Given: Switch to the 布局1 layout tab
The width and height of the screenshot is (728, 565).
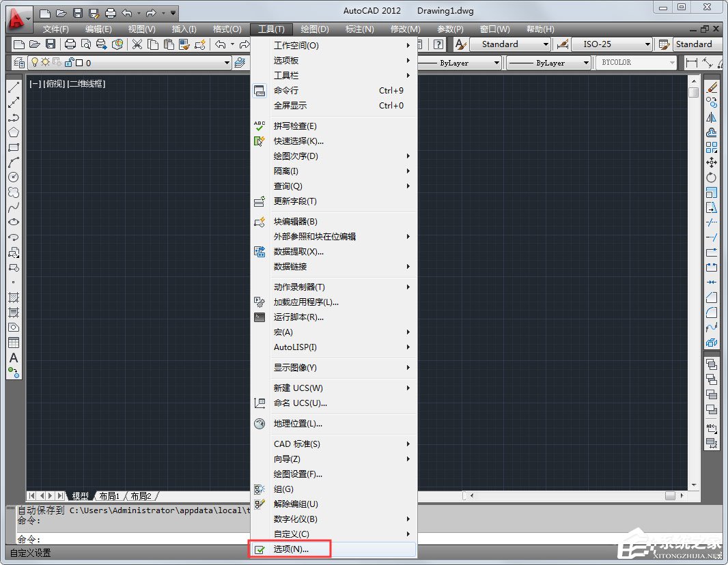Looking at the screenshot, I should tap(109, 496).
